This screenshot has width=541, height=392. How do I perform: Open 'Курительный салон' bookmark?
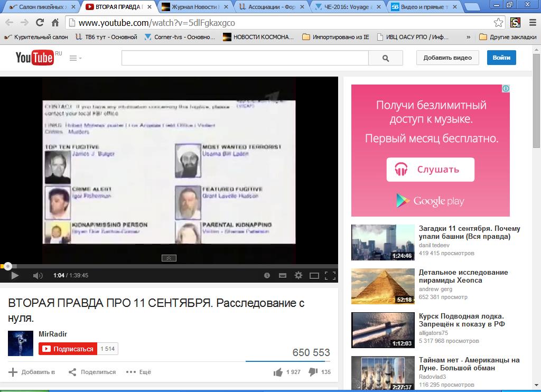point(36,37)
